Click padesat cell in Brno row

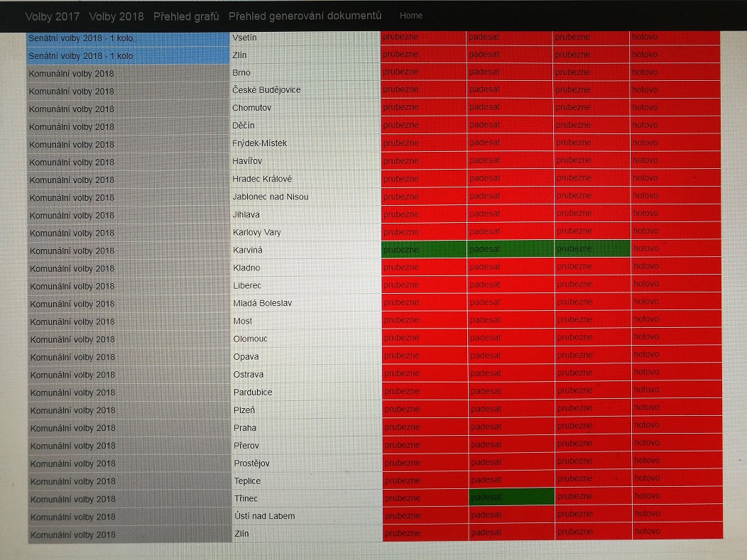coord(509,72)
